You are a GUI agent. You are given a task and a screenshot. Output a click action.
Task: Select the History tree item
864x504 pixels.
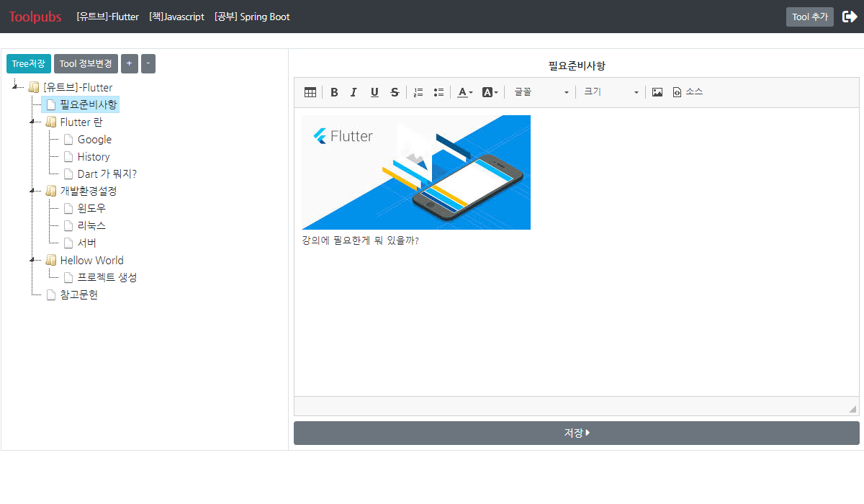[x=94, y=157]
